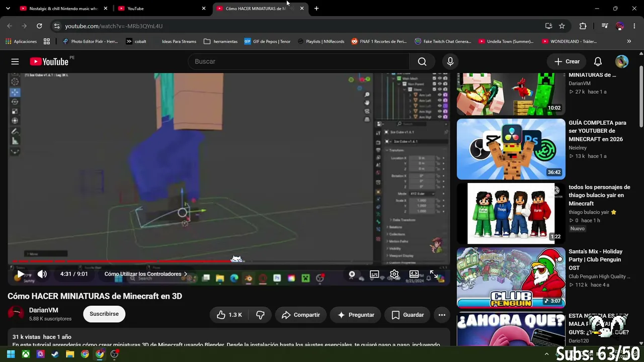Turn on subtitles in the video player
The height and width of the screenshot is (362, 644).
coord(374,274)
